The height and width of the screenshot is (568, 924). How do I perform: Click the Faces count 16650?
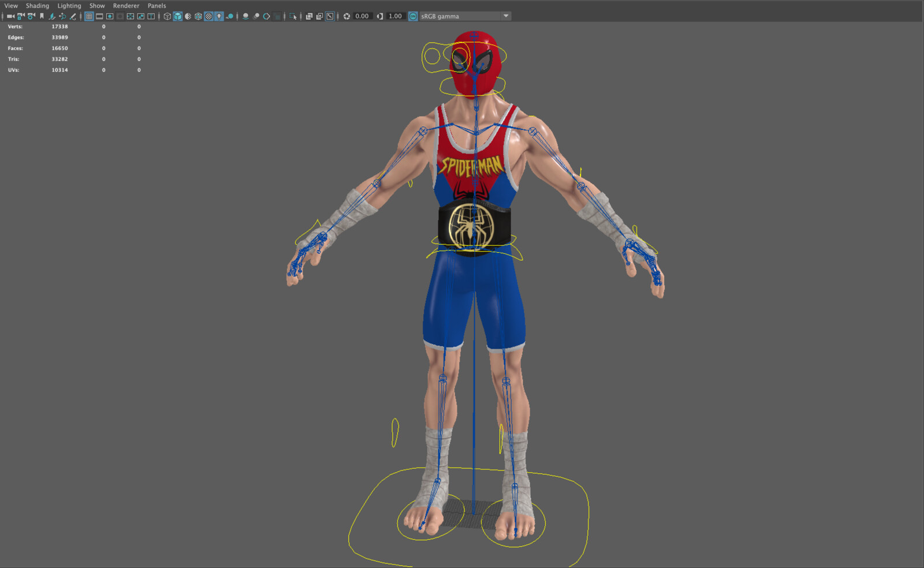tap(59, 48)
